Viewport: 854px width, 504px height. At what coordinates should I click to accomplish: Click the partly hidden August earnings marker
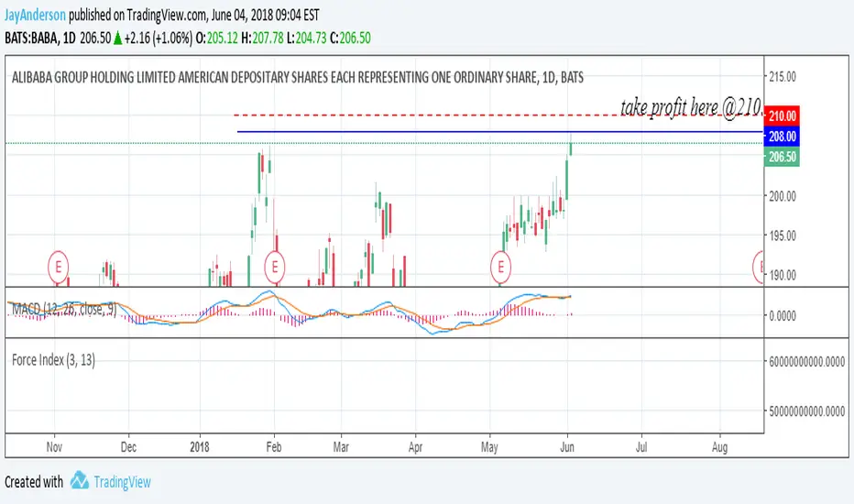tap(758, 268)
